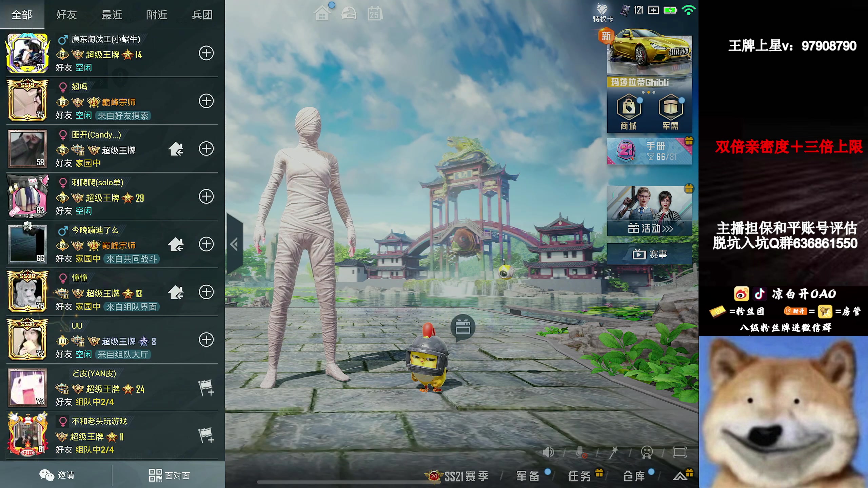Expand the bottom-right up-arrow menu

(680, 476)
